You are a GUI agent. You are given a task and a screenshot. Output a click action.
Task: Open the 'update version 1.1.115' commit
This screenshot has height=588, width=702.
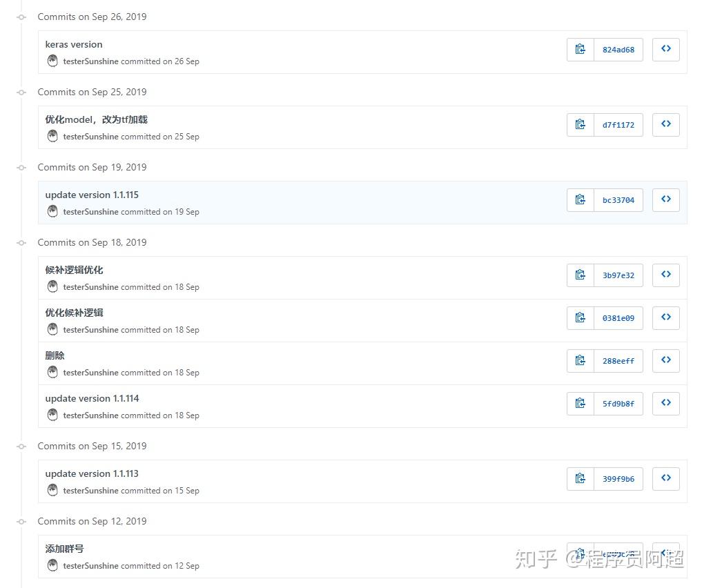click(x=92, y=195)
